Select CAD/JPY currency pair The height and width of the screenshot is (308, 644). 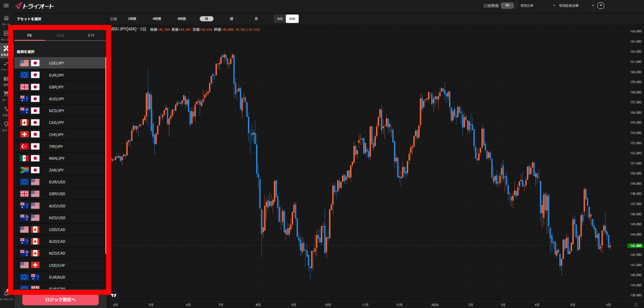click(x=60, y=122)
